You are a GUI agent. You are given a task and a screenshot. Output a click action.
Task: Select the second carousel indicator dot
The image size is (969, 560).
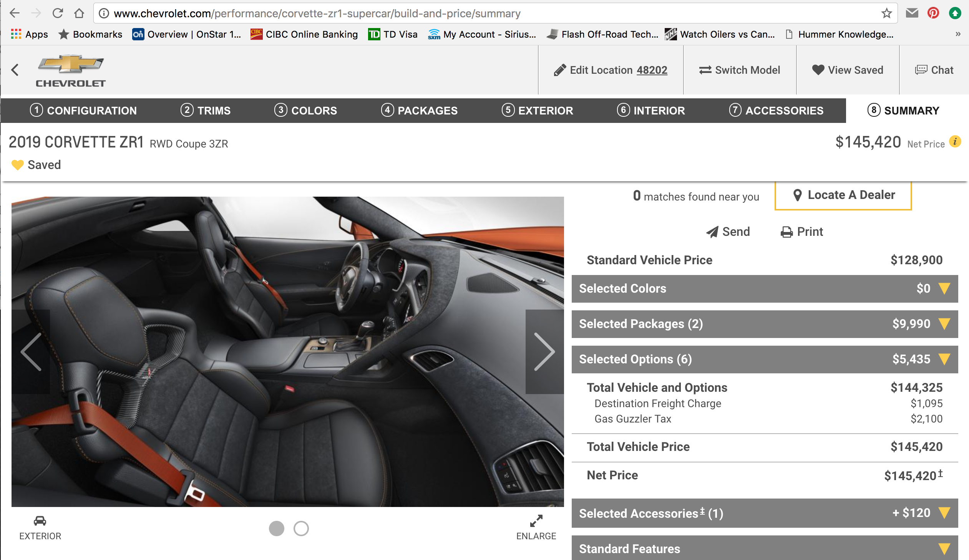point(302,528)
